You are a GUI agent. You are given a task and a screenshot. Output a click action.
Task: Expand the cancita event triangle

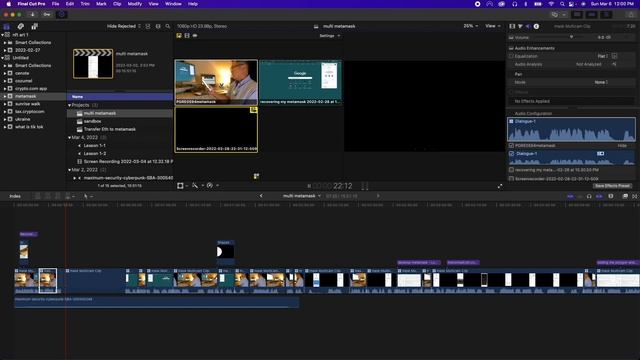[x=5, y=73]
